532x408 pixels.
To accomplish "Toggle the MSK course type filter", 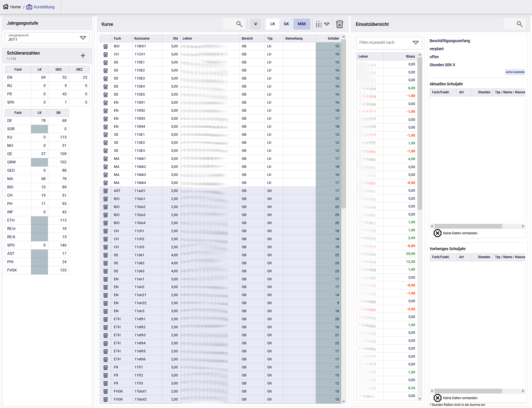I will coord(302,24).
